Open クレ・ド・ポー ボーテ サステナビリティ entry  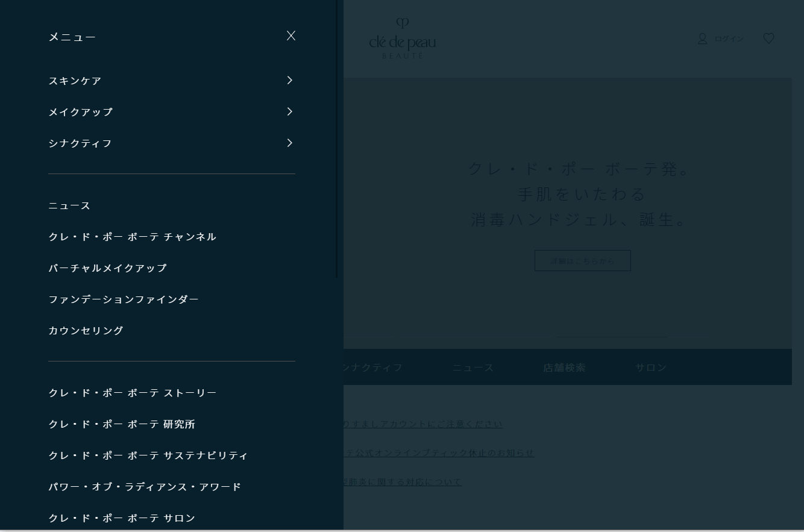click(148, 455)
